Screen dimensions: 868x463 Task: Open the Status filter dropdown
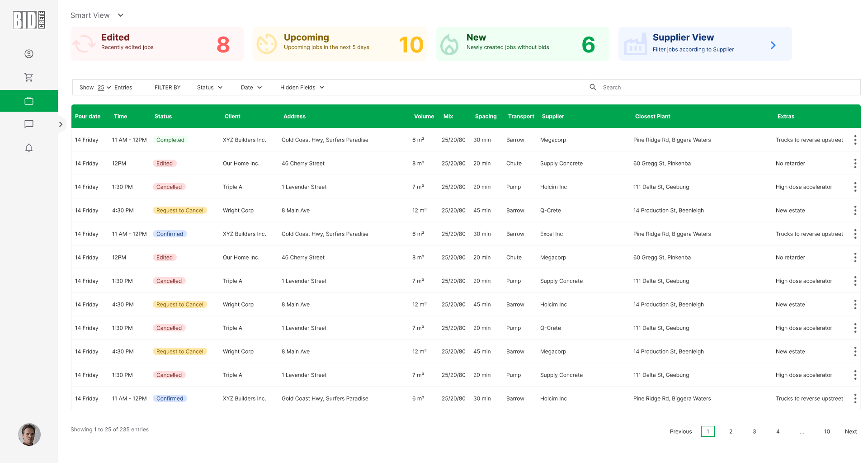(210, 87)
